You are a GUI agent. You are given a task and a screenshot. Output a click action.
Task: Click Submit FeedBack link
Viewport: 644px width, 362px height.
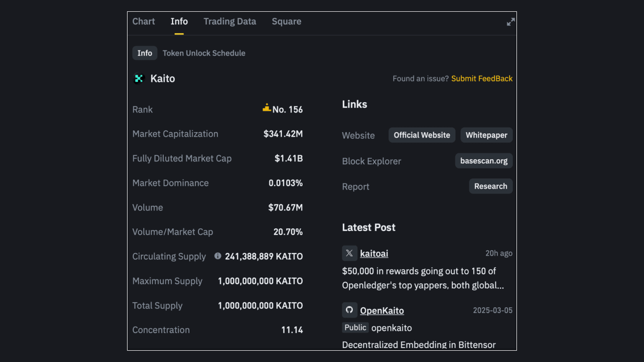tap(481, 79)
